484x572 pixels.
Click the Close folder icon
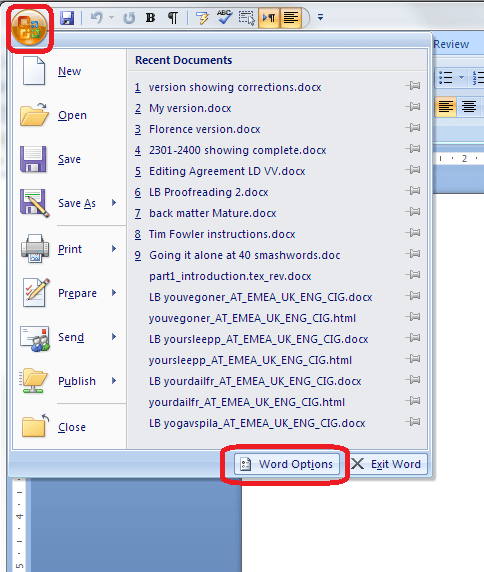click(35, 426)
